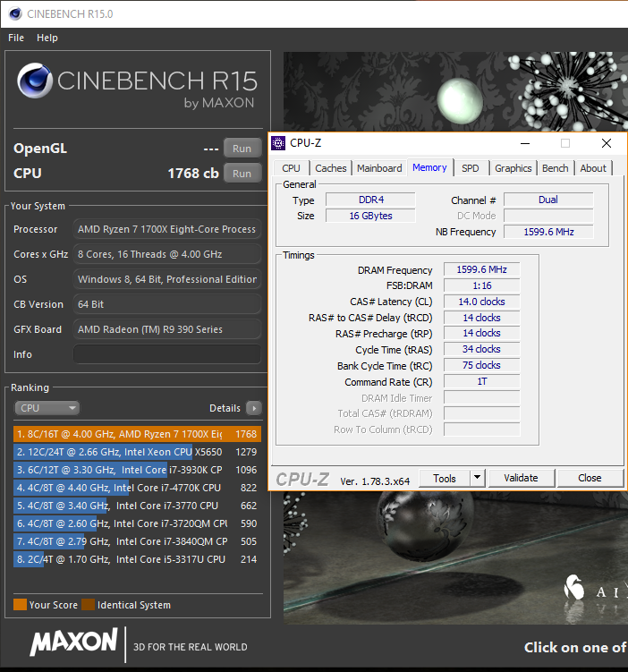This screenshot has height=672, width=628.
Task: Select the Intel Xeon X5650 ranking row
Action: click(x=137, y=452)
